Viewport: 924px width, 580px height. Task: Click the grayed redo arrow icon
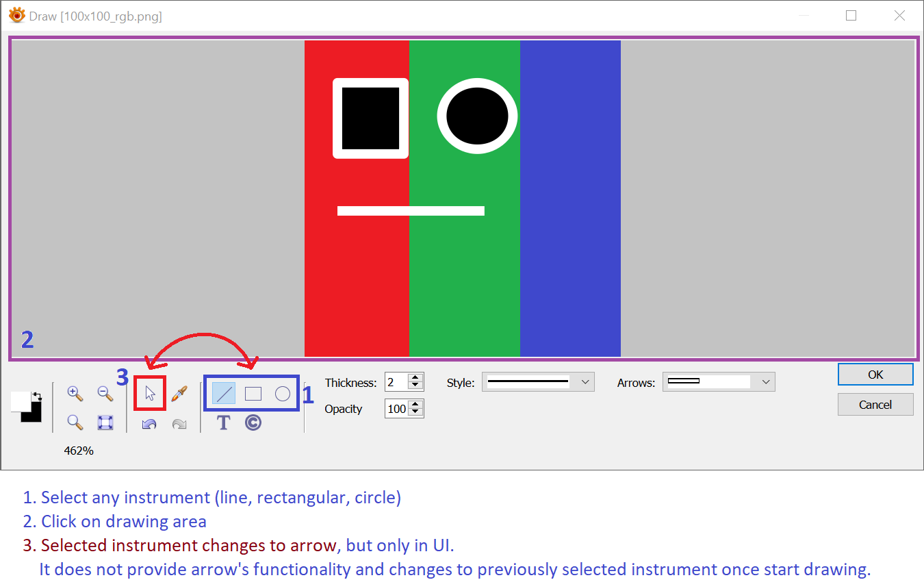click(179, 424)
